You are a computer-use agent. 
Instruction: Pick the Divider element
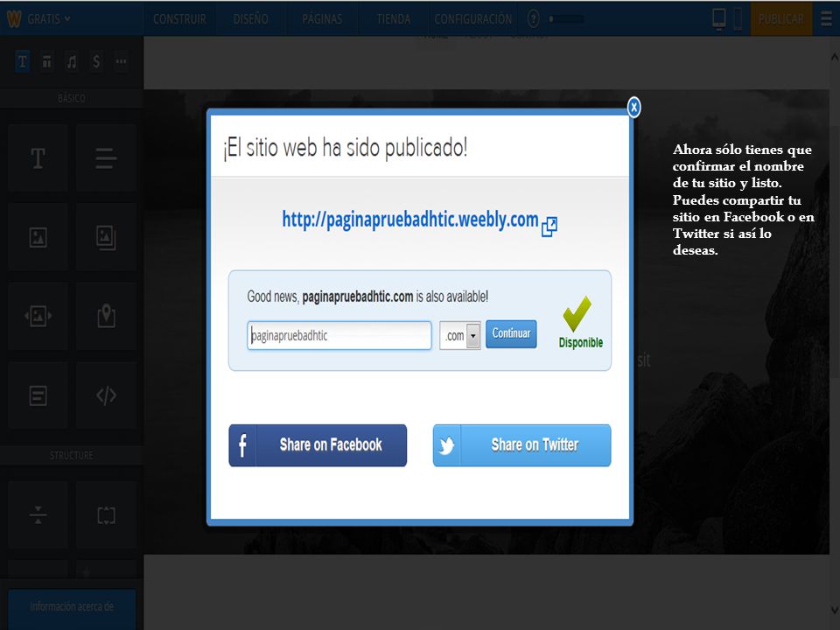[x=38, y=515]
